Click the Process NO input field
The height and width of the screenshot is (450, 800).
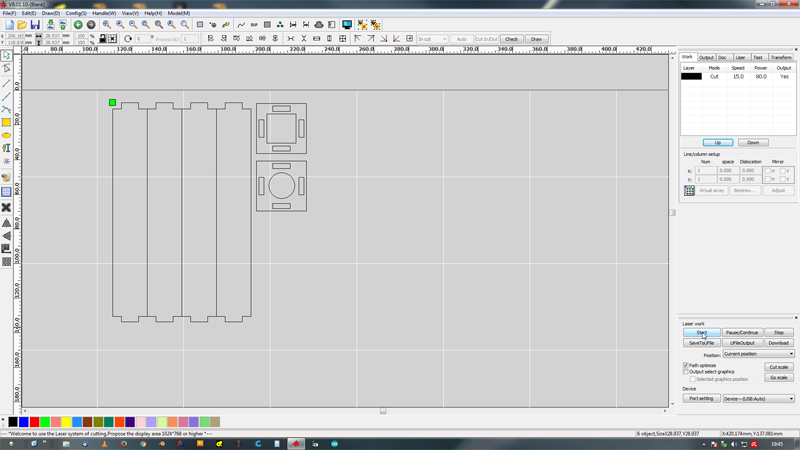[190, 39]
